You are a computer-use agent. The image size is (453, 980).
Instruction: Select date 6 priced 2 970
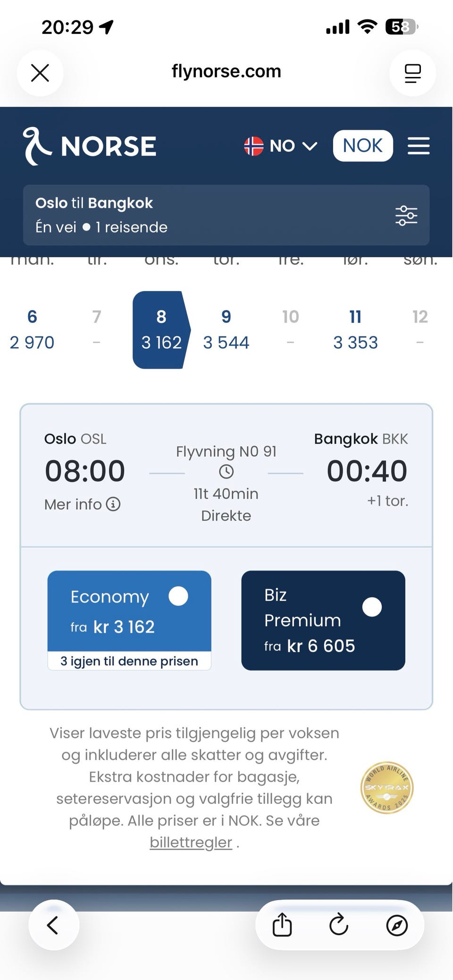click(32, 330)
